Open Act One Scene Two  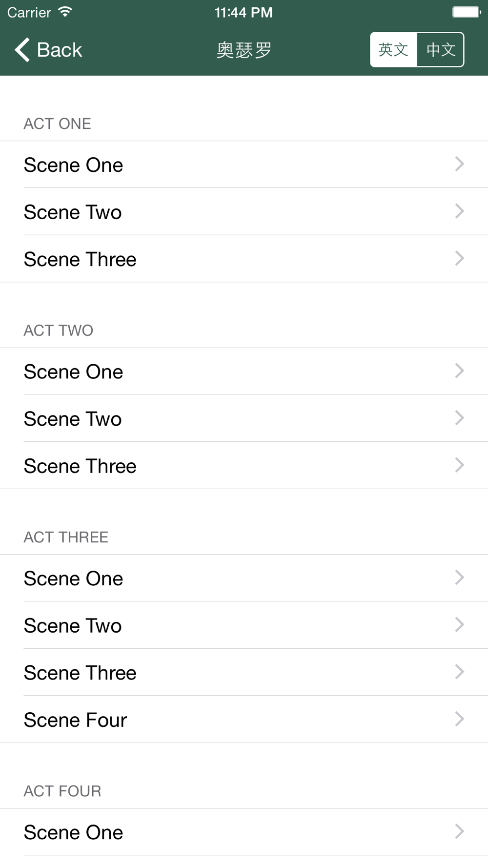[244, 212]
